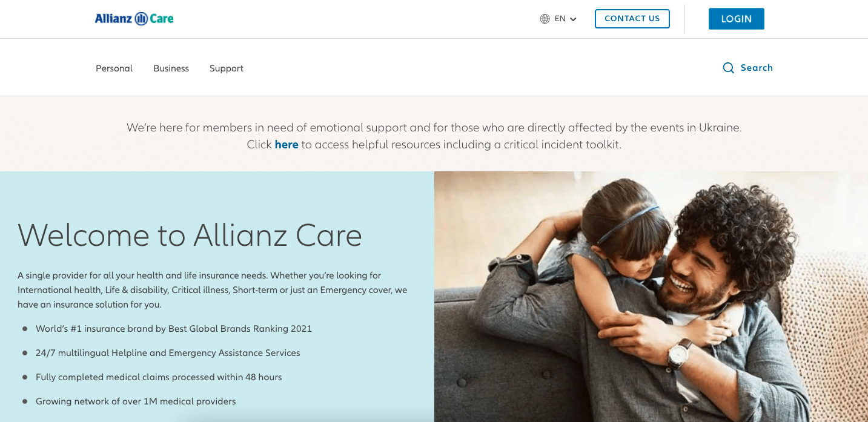Open the Support menu
The image size is (868, 422).
[227, 68]
